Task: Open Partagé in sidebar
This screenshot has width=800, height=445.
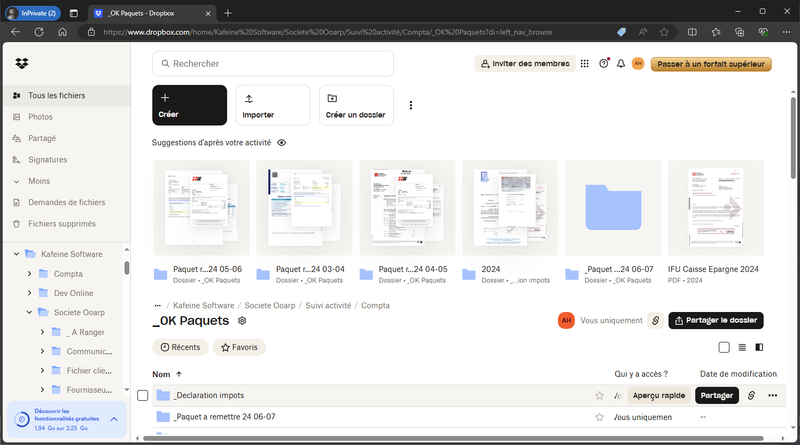Action: [65, 138]
